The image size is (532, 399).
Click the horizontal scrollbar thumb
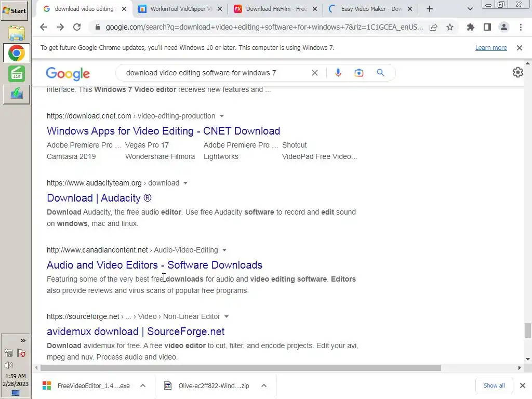tap(240, 368)
